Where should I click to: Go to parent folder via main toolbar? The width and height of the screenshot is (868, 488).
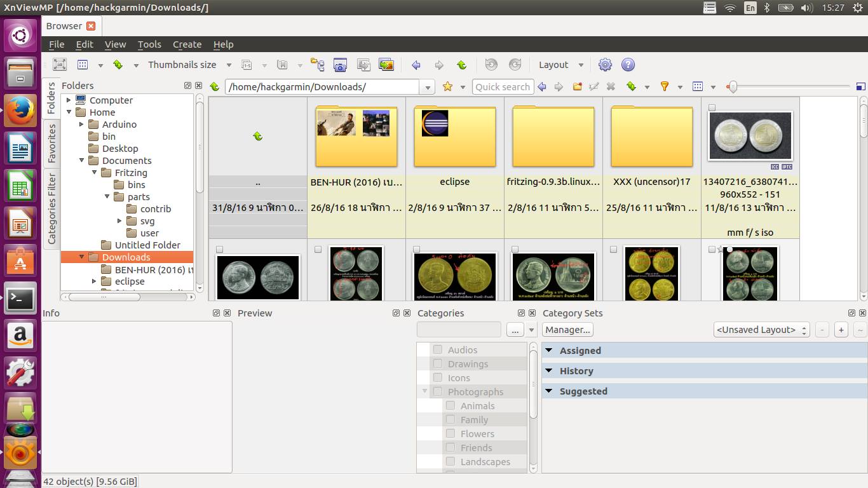coord(462,65)
